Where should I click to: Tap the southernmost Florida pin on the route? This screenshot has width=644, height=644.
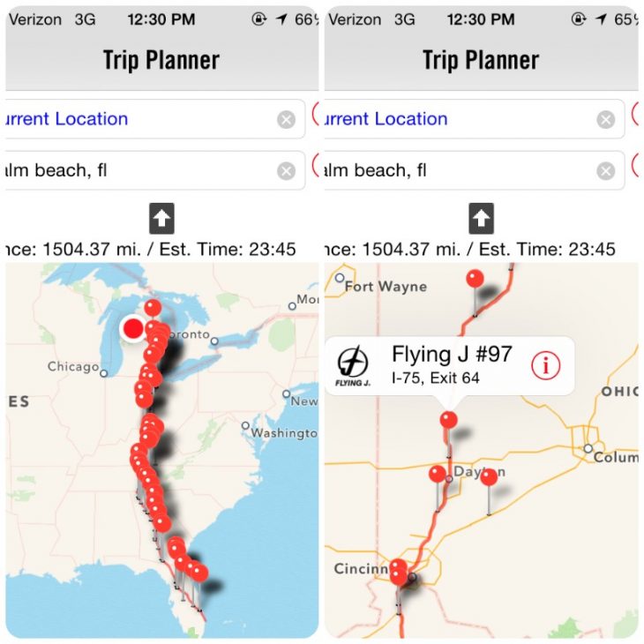point(198,573)
